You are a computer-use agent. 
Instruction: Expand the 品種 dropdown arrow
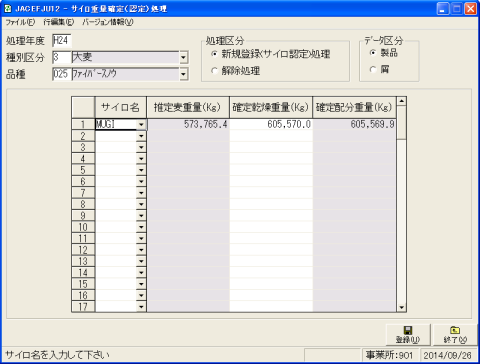183,74
